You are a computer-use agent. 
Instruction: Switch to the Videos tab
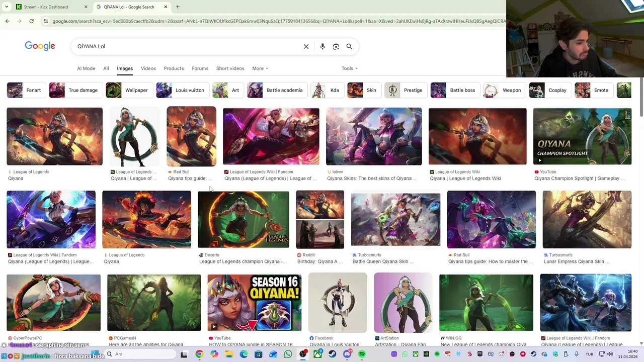tap(148, 68)
